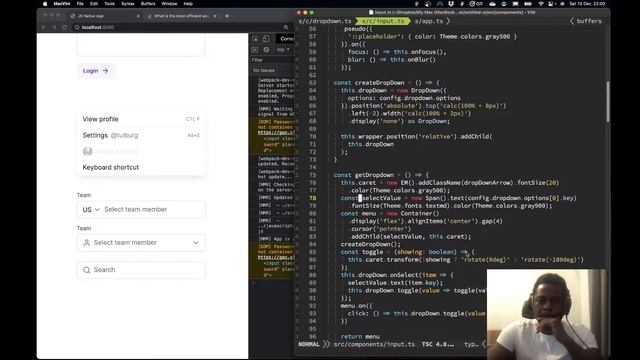Image resolution: width=640 pixels, height=360 pixels.
Task: Select the Console tab in DevTools
Action: 287,39
